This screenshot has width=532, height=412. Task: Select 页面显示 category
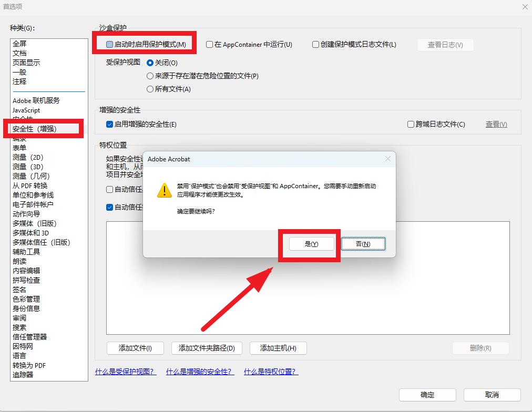(26, 63)
